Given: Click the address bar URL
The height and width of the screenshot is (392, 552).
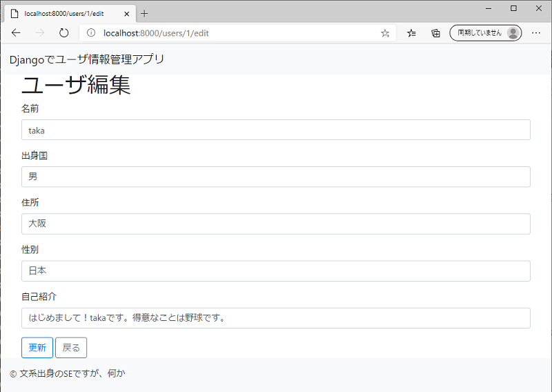Looking at the screenshot, I should tap(156, 33).
